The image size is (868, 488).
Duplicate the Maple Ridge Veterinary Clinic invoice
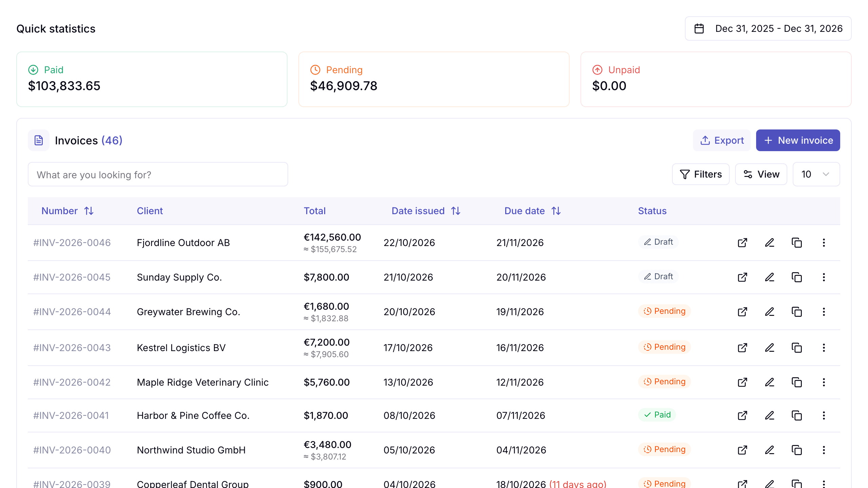click(797, 382)
